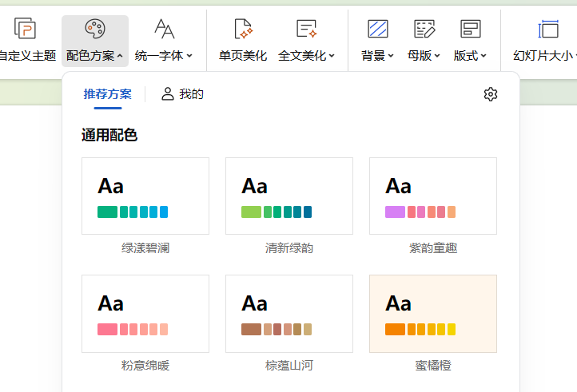Click the 全文美化 beautify all icon
Screen dimensions: 577x392
(x=306, y=30)
